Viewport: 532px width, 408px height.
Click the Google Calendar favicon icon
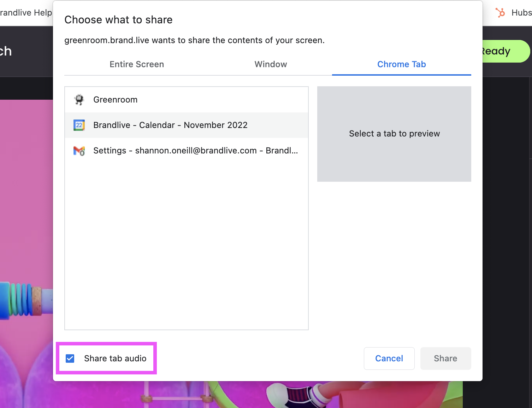coord(79,125)
